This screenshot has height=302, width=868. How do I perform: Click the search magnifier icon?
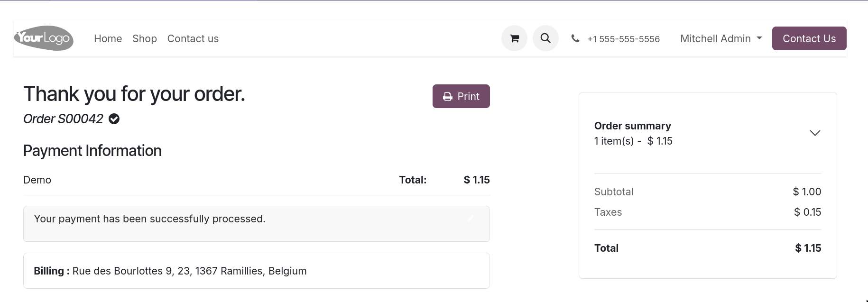click(545, 38)
